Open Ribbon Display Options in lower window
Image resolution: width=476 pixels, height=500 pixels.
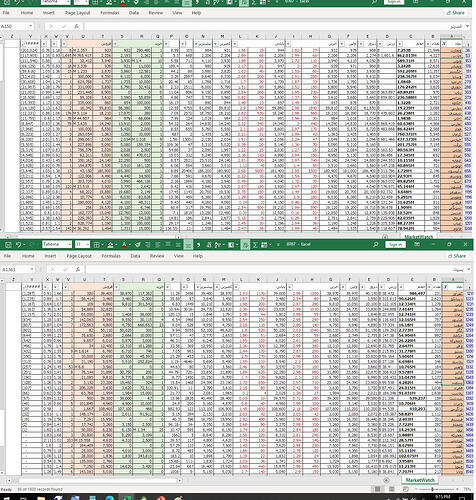pyautogui.click(x=417, y=245)
